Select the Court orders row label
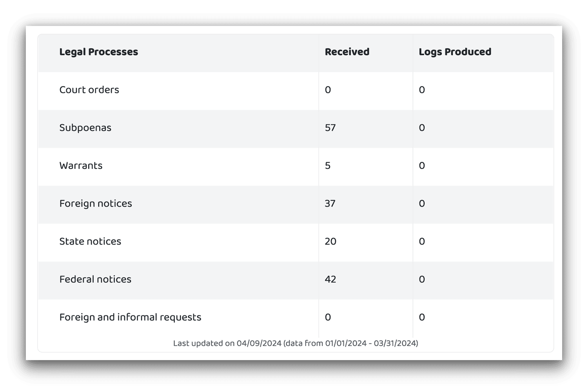The image size is (588, 386). pos(89,90)
